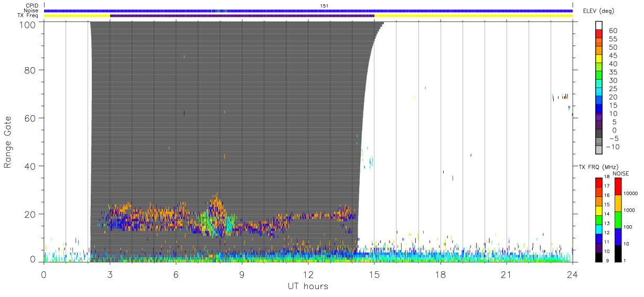Click the TX Freq row label
644x297 pixels.
(x=28, y=16)
